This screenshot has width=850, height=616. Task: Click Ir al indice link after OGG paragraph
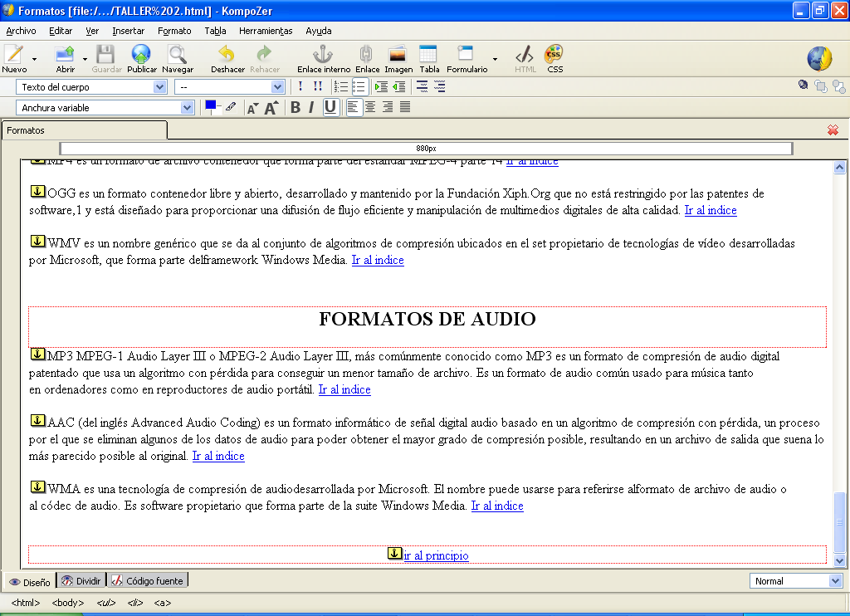tap(711, 210)
